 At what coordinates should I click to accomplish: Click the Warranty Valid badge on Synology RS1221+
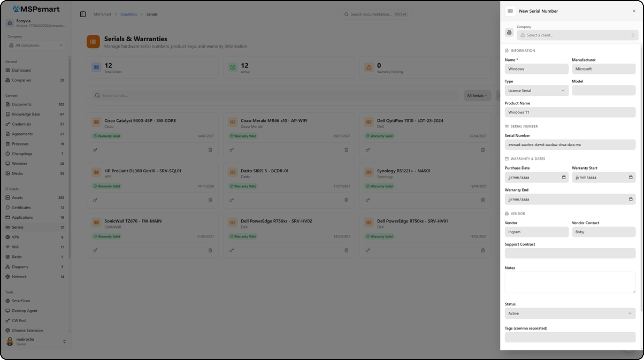click(380, 186)
